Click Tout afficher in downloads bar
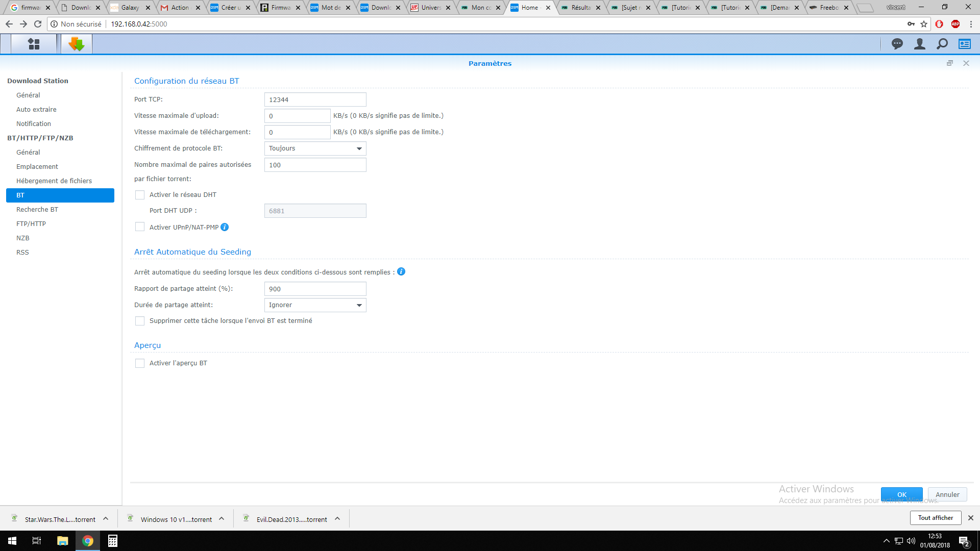The height and width of the screenshot is (551, 980). click(936, 518)
